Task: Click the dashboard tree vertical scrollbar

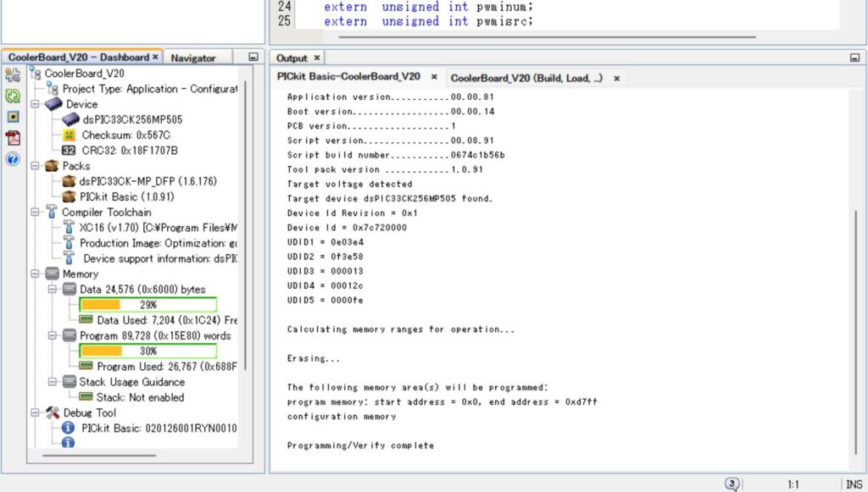Action: tap(245, 225)
